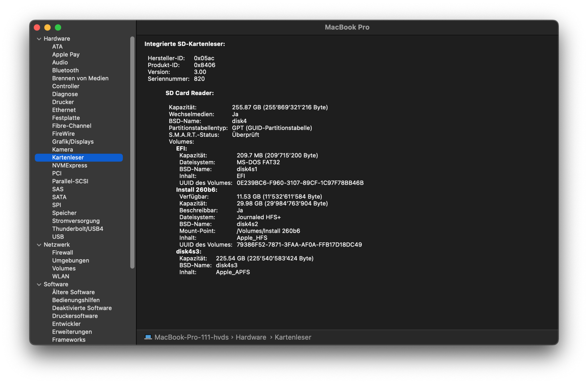Click the sidebar vertical scrollbar

click(x=132, y=152)
